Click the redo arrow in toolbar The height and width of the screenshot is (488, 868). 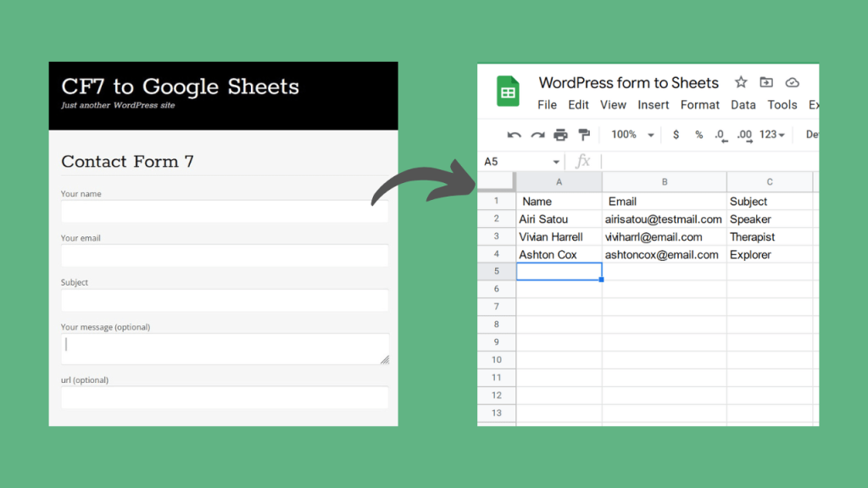[x=537, y=135]
